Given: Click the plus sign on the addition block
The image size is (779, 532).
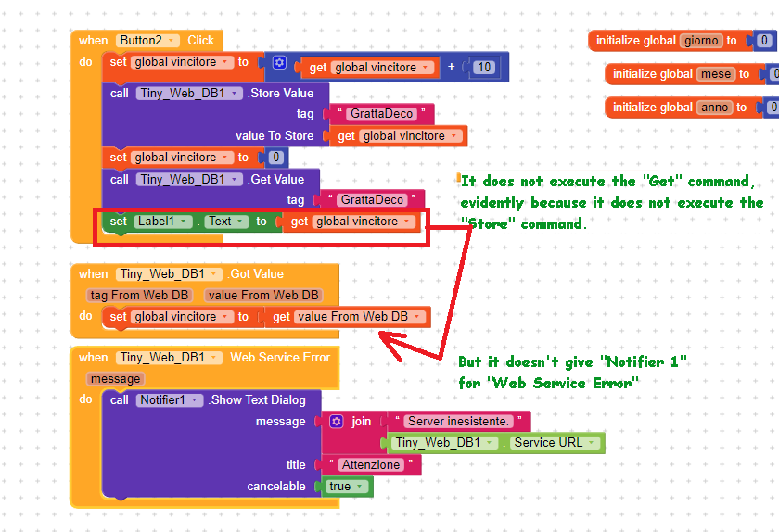Looking at the screenshot, I should click(451, 67).
